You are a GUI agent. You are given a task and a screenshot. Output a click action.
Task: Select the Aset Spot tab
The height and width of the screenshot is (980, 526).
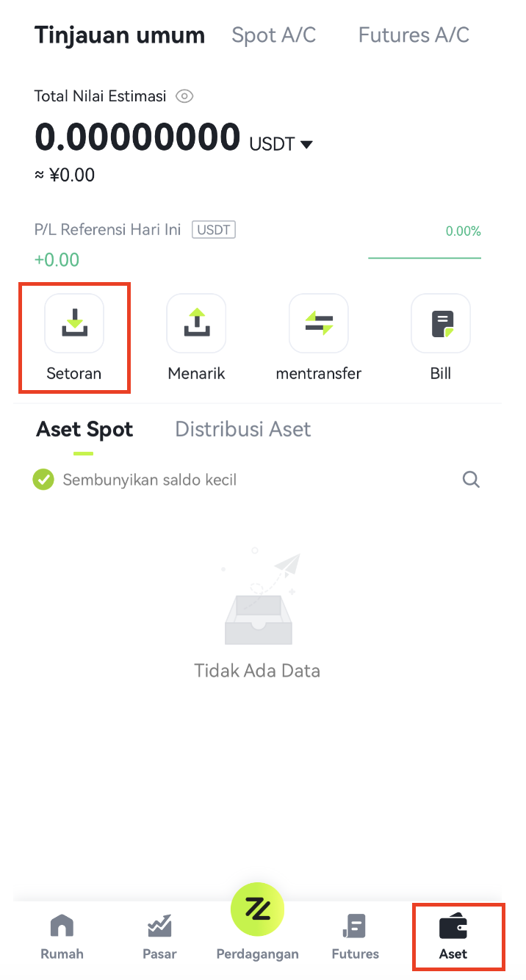84,430
